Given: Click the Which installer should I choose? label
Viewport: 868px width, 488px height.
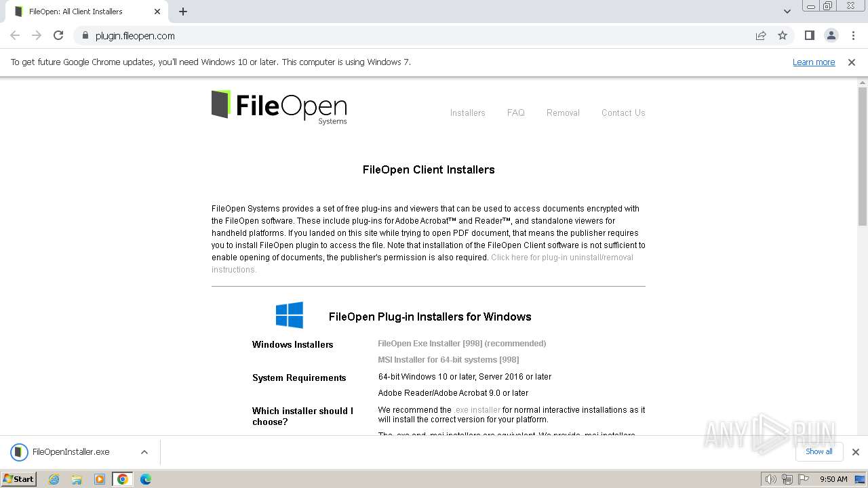Looking at the screenshot, I should 302,416.
